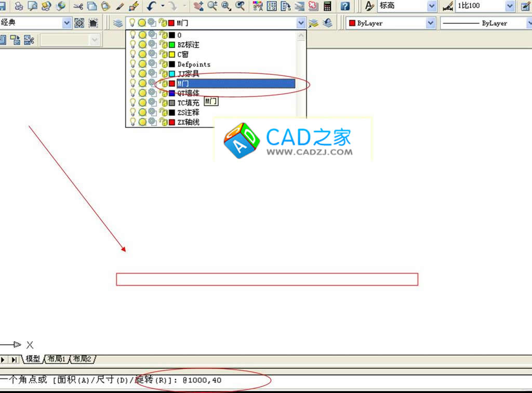Open the Layer Properties Manager icon

(x=118, y=23)
